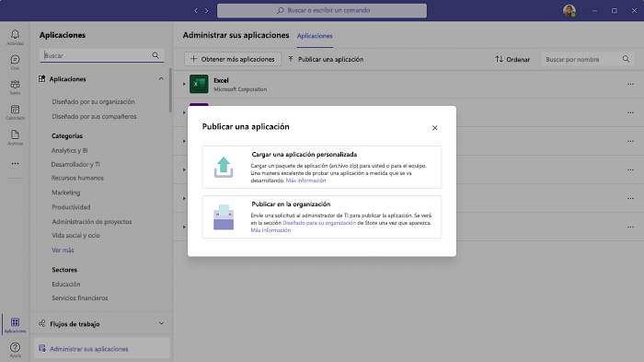This screenshot has height=362, width=644.
Task: Click Publicar una aplicación toolbar button
Action: 326,59
